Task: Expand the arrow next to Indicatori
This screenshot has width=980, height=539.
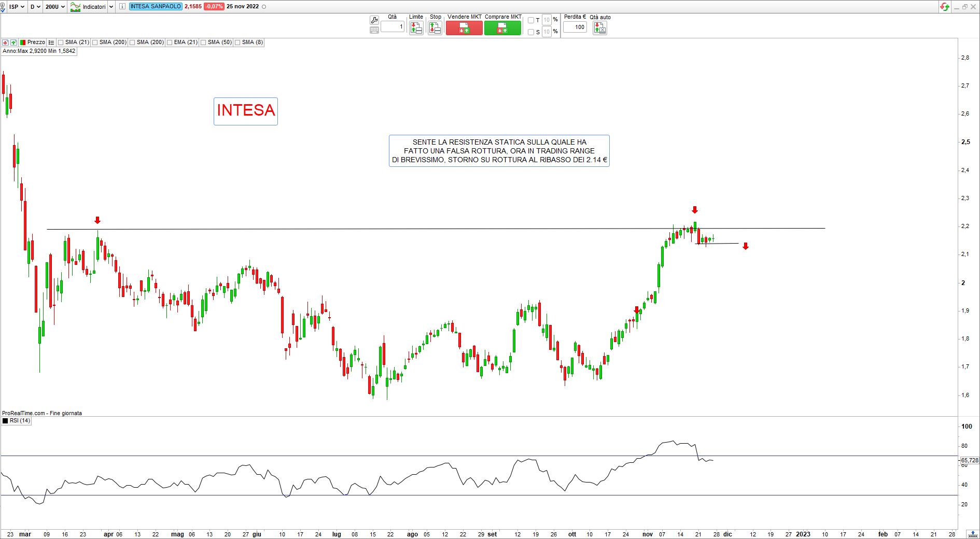Action: coord(111,7)
